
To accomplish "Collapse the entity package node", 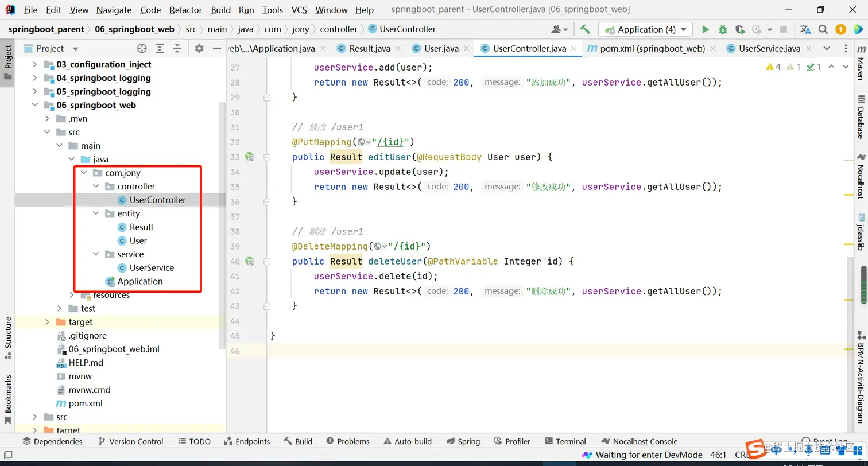I will pyautogui.click(x=96, y=213).
